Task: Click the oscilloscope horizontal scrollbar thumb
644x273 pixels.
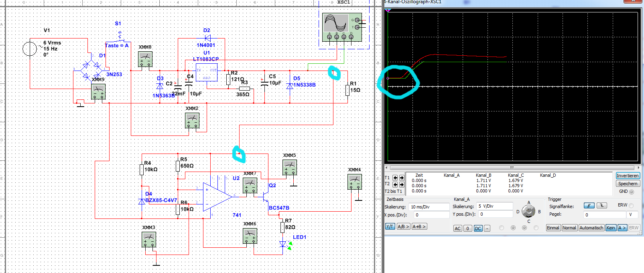Action: pyautogui.click(x=512, y=168)
